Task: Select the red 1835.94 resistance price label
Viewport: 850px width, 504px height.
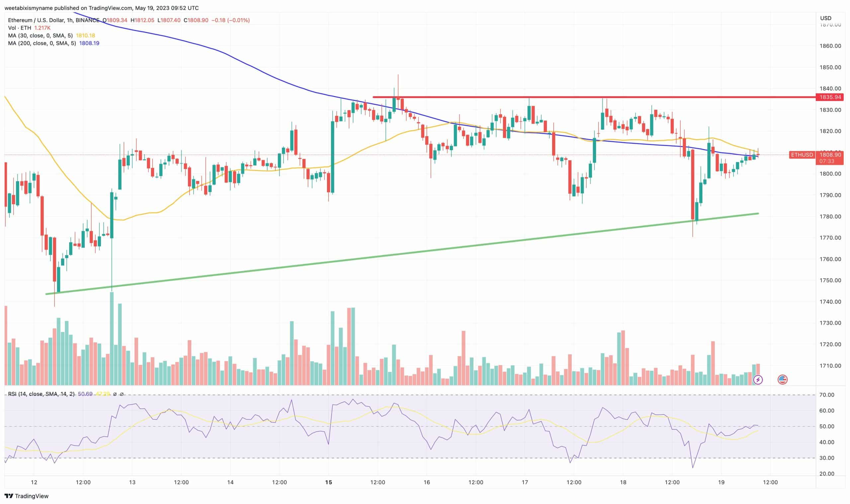Action: 830,97
